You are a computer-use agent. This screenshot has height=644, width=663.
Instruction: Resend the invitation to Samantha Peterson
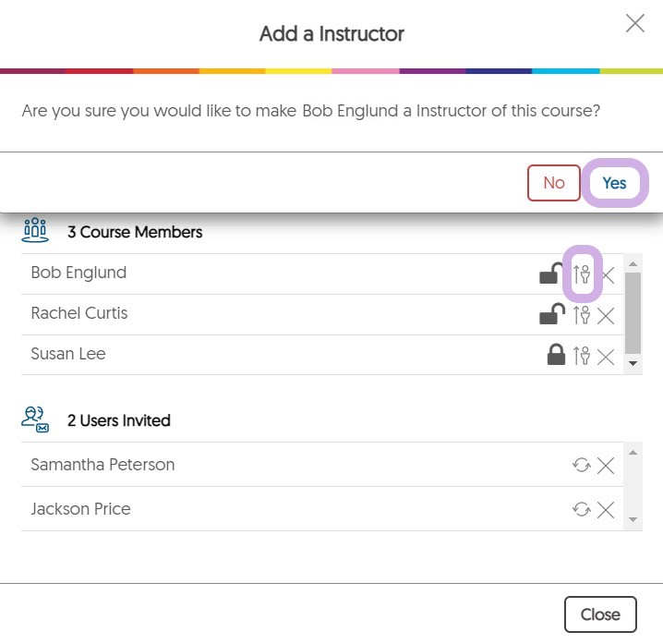pyautogui.click(x=582, y=465)
